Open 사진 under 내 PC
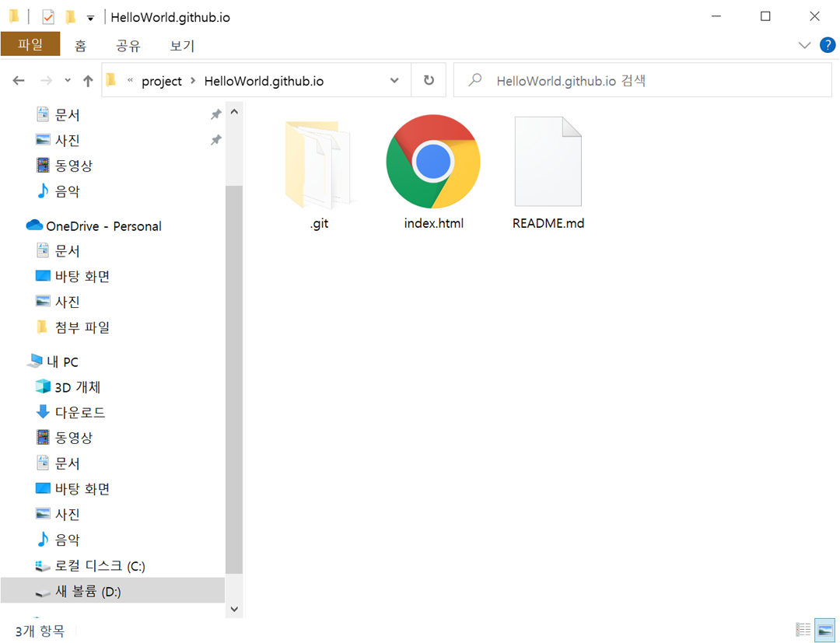Image resolution: width=840 pixels, height=643 pixels. pyautogui.click(x=68, y=514)
